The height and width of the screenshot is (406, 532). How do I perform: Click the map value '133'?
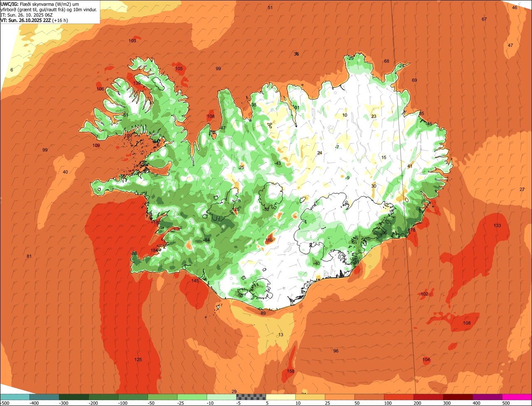497,225
